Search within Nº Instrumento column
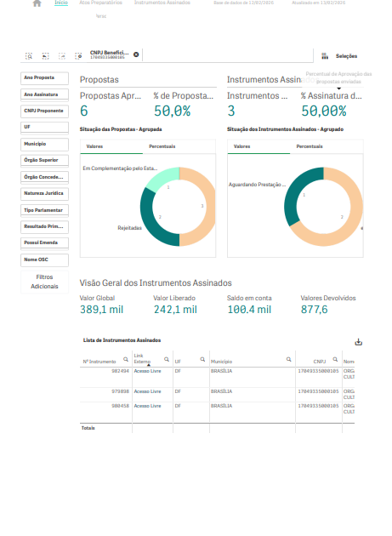Screen dimensions: 392x536 pos(126,360)
